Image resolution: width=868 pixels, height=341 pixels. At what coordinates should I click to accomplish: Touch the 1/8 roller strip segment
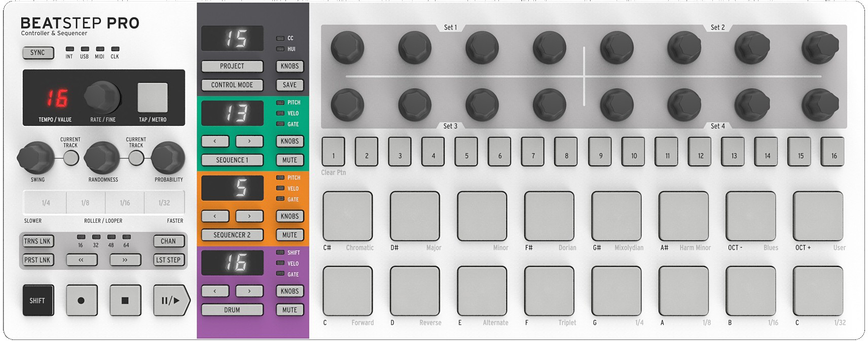pos(85,203)
